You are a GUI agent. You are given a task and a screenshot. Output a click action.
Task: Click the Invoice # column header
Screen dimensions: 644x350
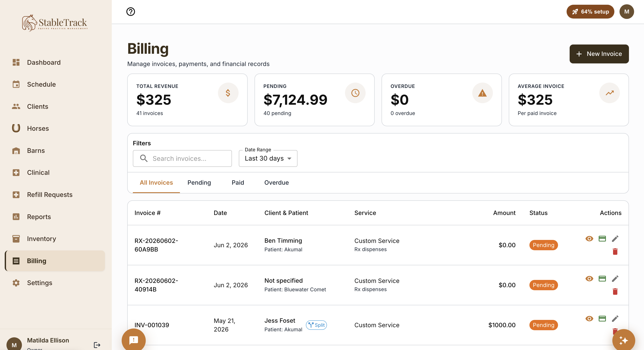click(147, 213)
